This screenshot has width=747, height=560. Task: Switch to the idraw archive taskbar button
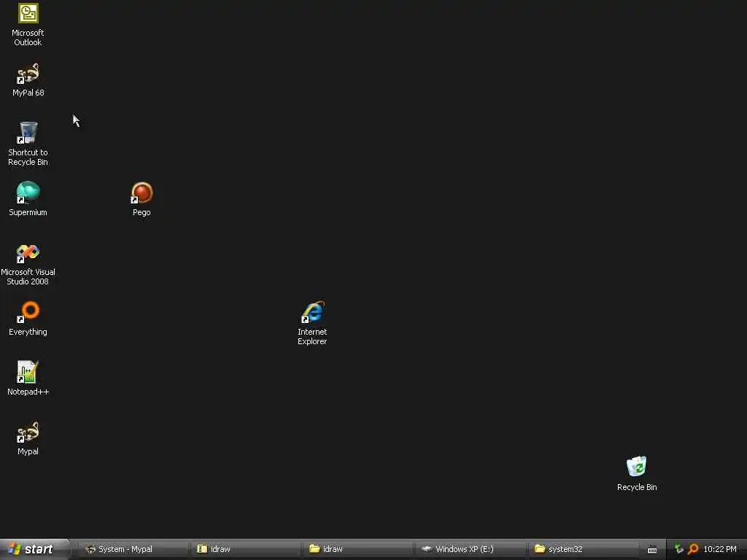(x=244, y=549)
